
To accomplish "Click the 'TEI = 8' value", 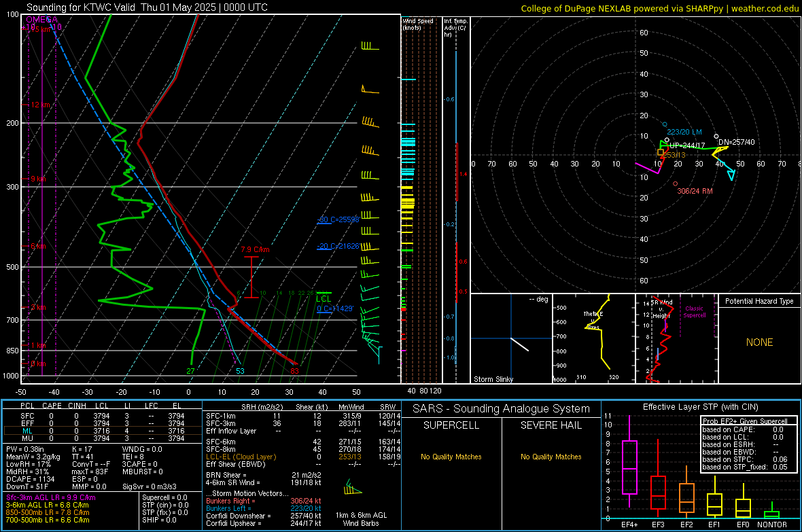I will [133, 457].
